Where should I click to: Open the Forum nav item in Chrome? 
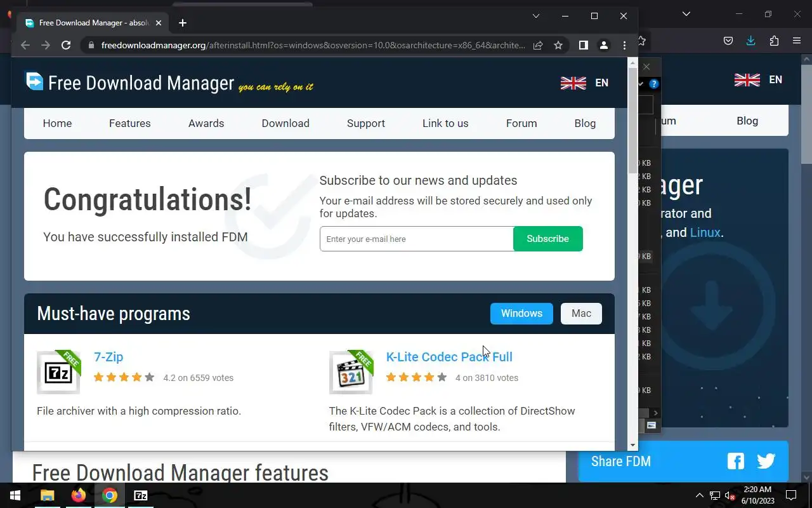(x=521, y=123)
